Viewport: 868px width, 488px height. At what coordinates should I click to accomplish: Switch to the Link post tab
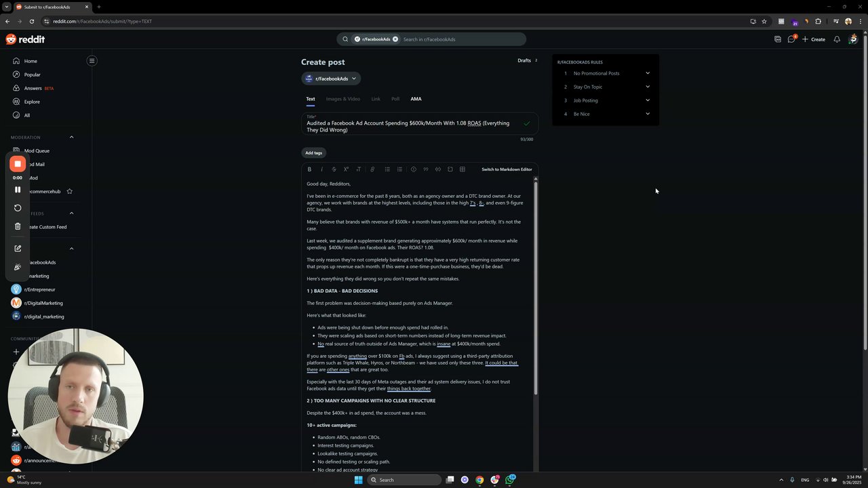[376, 99]
